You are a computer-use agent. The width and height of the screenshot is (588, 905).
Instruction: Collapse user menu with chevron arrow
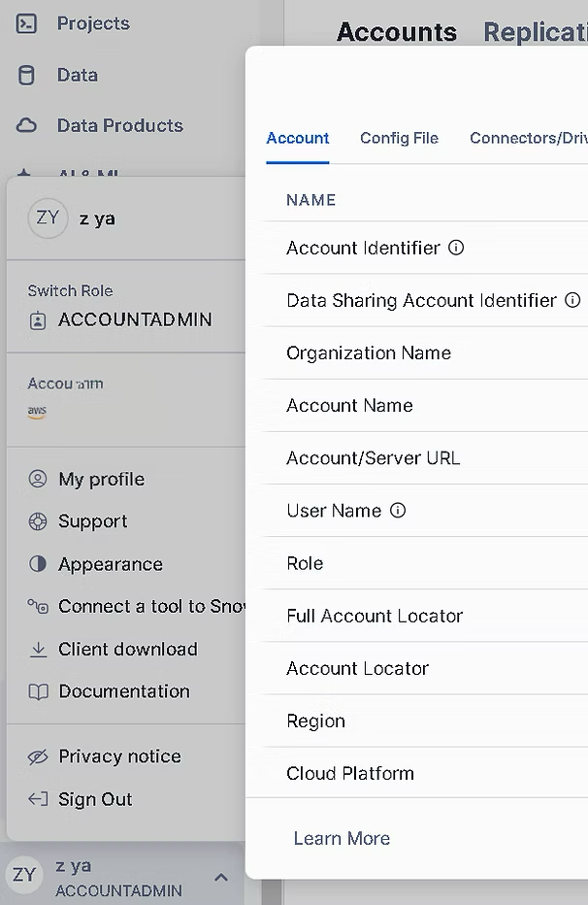click(221, 877)
